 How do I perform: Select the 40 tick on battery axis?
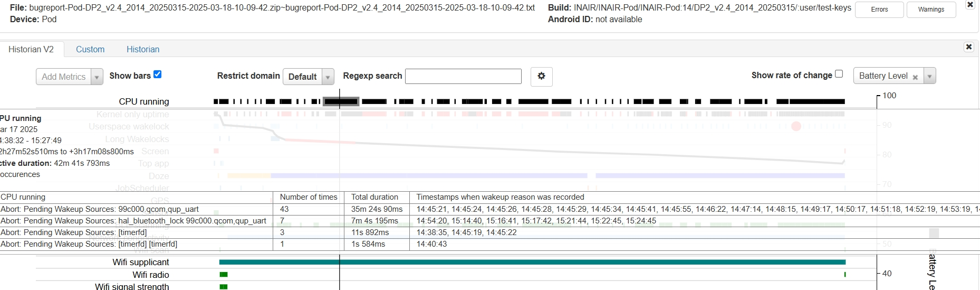887,274
